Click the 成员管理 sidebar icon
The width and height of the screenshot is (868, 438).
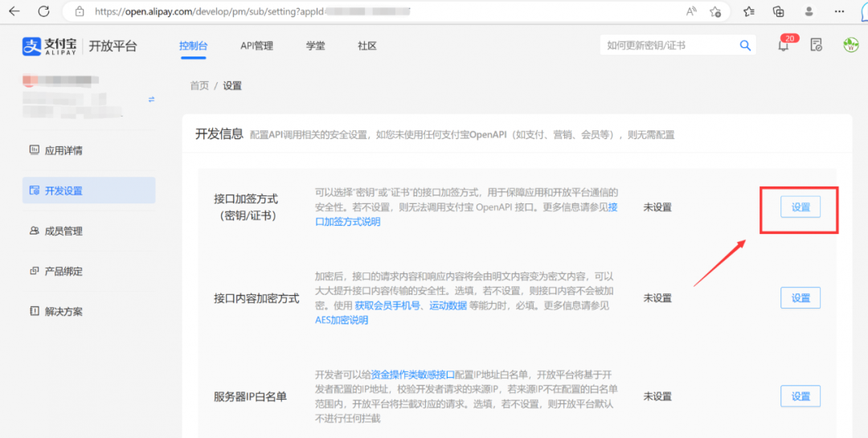(35, 231)
